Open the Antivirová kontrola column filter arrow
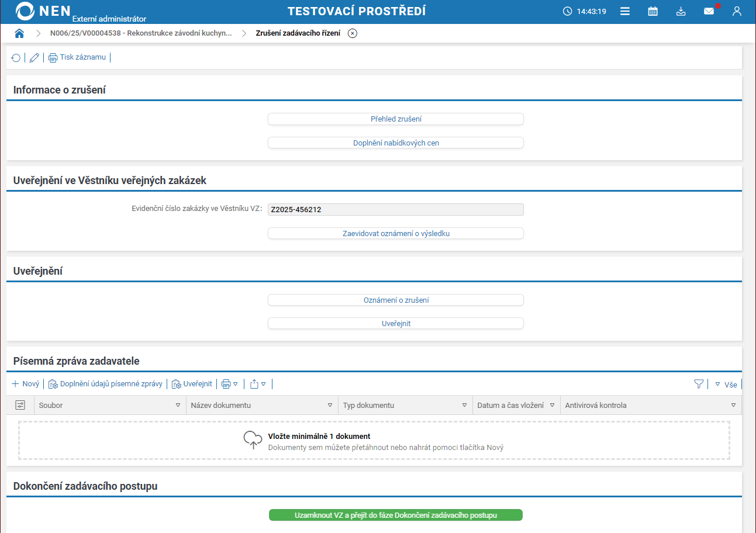The height and width of the screenshot is (533, 756). point(734,405)
